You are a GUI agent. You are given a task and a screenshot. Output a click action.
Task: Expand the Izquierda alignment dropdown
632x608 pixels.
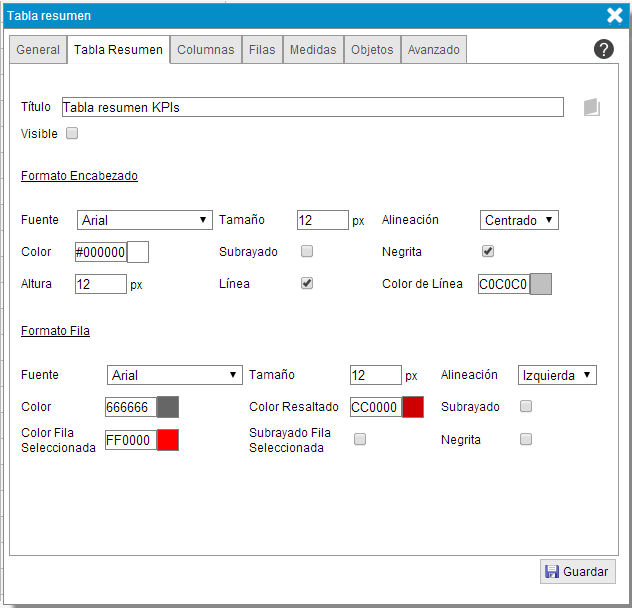tap(557, 375)
